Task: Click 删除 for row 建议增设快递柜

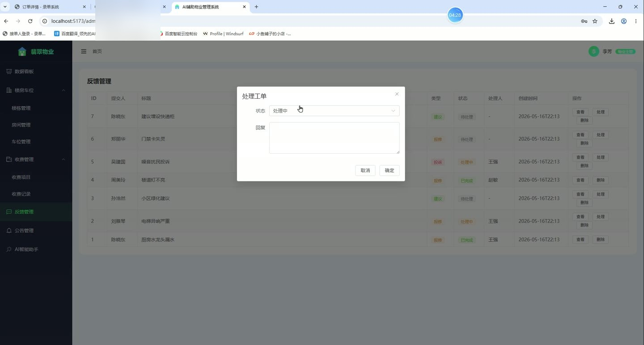Action: click(585, 120)
